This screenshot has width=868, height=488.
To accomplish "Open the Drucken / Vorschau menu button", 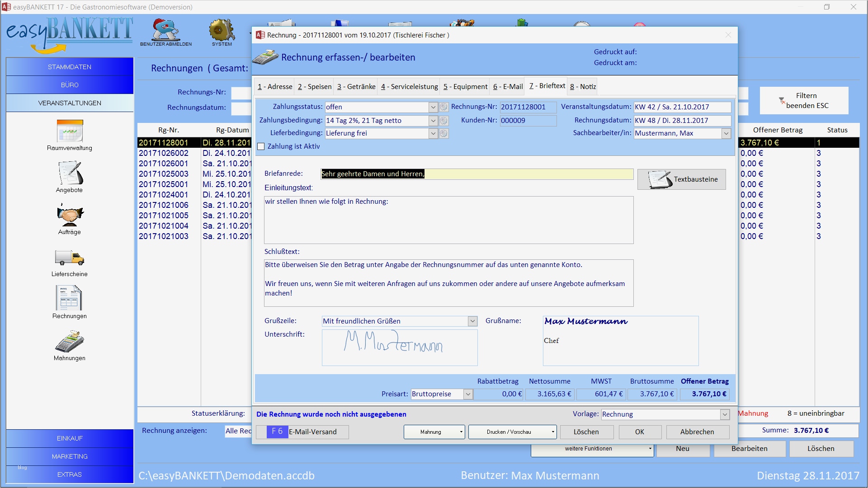I will [512, 432].
